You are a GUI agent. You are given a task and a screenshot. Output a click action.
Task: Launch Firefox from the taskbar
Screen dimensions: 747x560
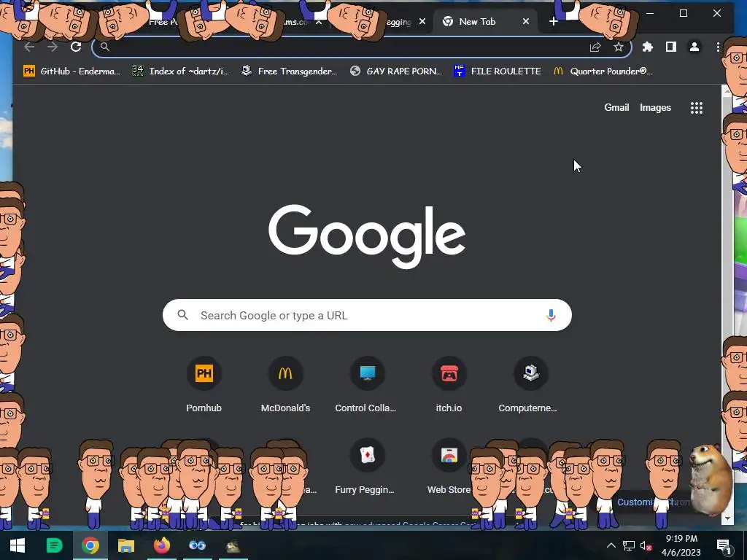click(161, 545)
